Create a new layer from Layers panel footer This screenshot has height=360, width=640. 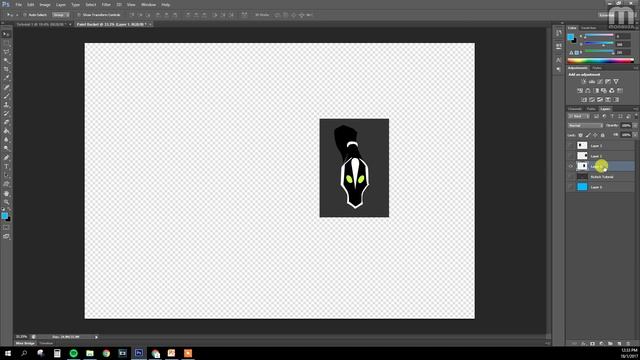tap(619, 344)
